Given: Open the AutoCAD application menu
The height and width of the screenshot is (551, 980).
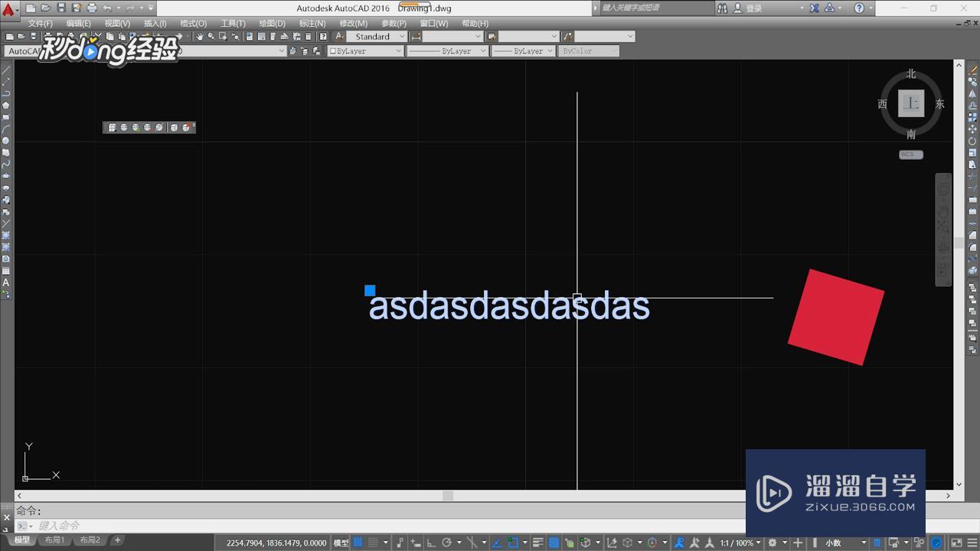Looking at the screenshot, I should (8, 9).
